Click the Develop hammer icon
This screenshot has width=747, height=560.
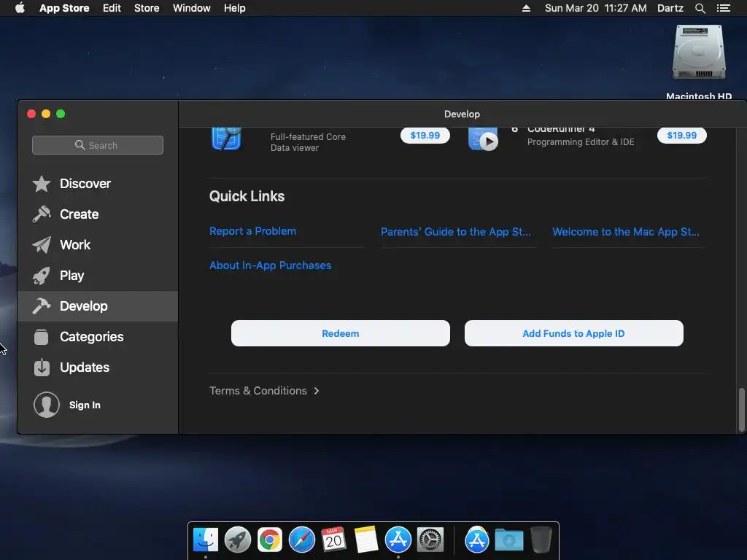tap(42, 306)
